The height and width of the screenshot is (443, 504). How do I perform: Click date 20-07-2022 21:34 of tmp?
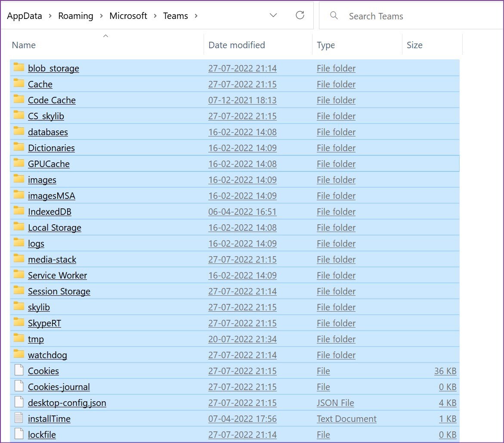click(242, 339)
